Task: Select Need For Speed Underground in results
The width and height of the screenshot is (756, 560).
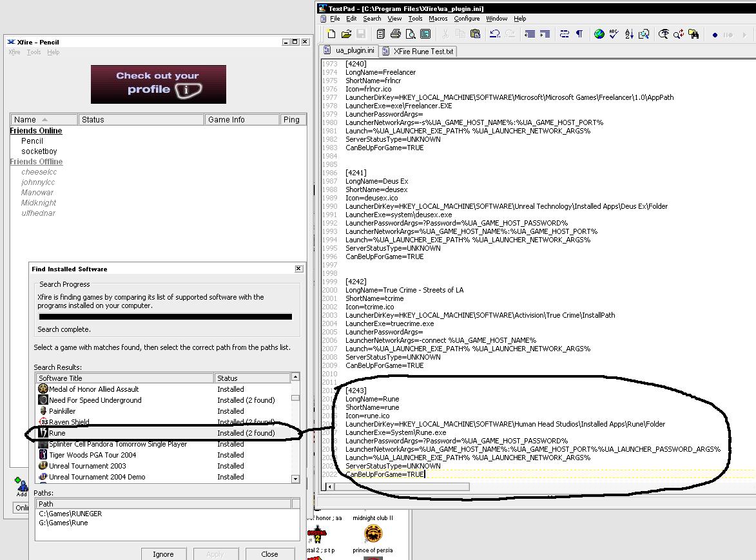Action: 164,400
